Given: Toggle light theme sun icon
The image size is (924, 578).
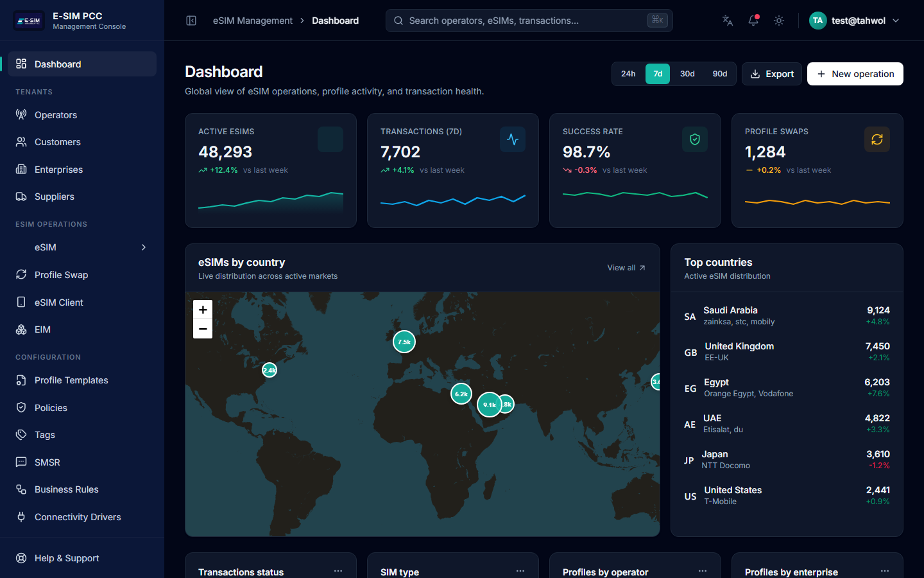Looking at the screenshot, I should (779, 21).
